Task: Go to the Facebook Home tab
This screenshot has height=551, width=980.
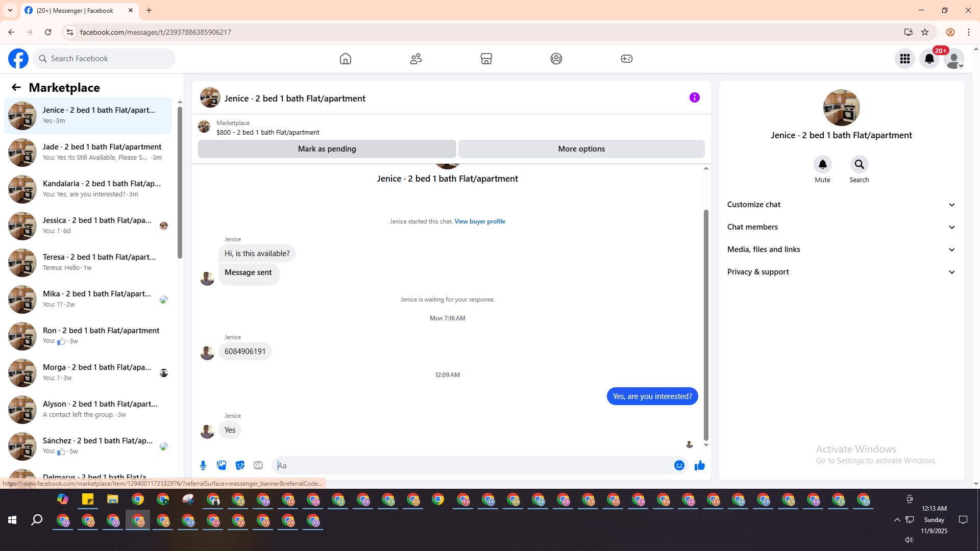Action: coord(346,59)
